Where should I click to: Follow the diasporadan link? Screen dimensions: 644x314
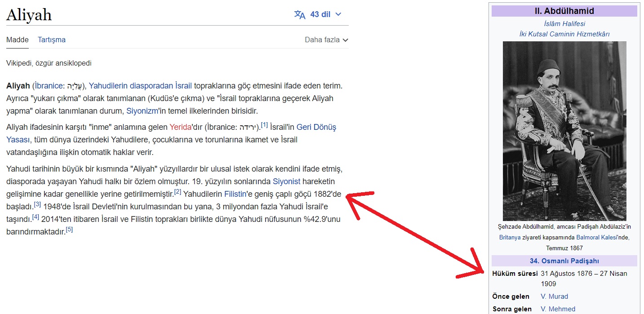click(151, 85)
